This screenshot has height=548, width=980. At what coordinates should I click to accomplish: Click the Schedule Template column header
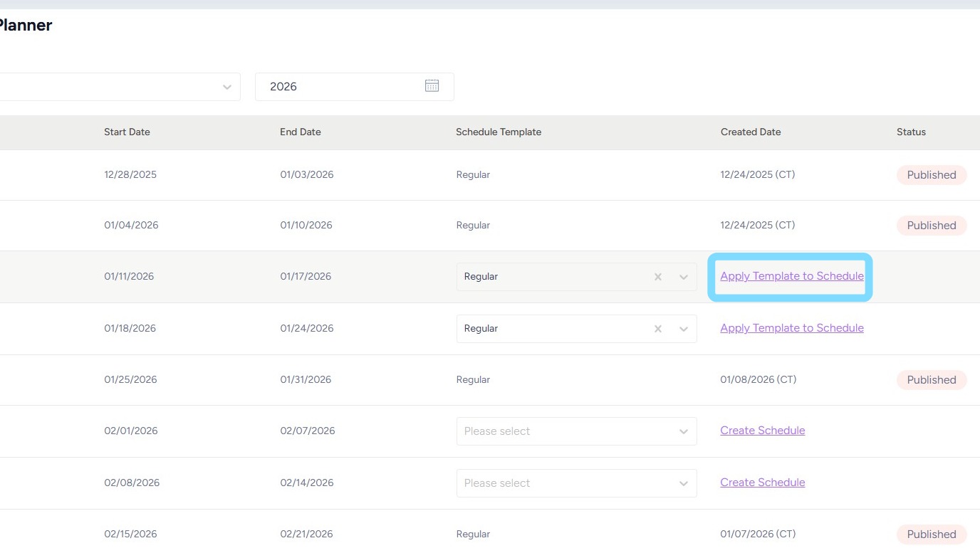coord(499,132)
